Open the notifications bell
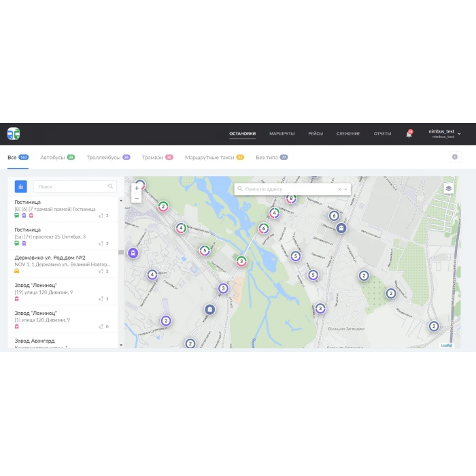The image size is (476, 476). click(x=409, y=134)
